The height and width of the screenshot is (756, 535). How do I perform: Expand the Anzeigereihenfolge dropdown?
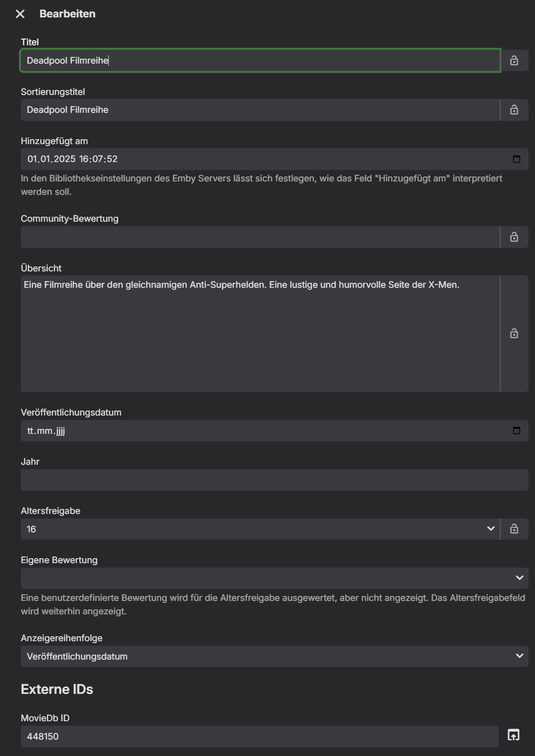pyautogui.click(x=274, y=656)
